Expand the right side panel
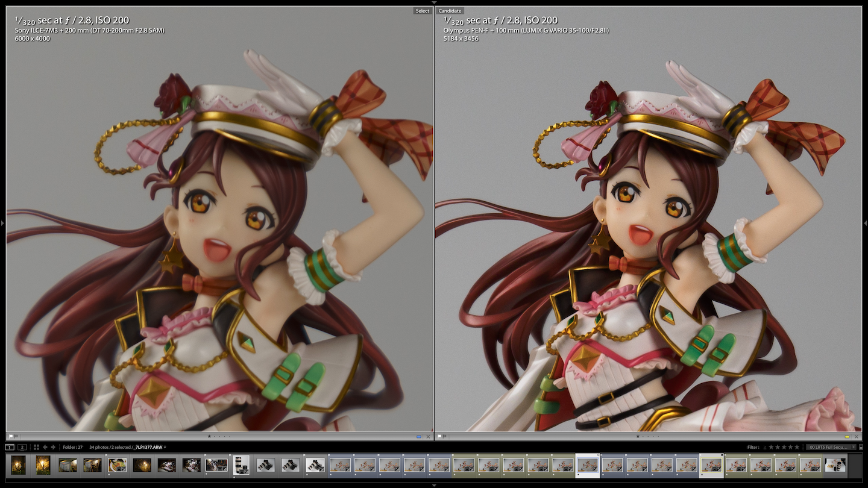868x488 pixels. click(866, 223)
